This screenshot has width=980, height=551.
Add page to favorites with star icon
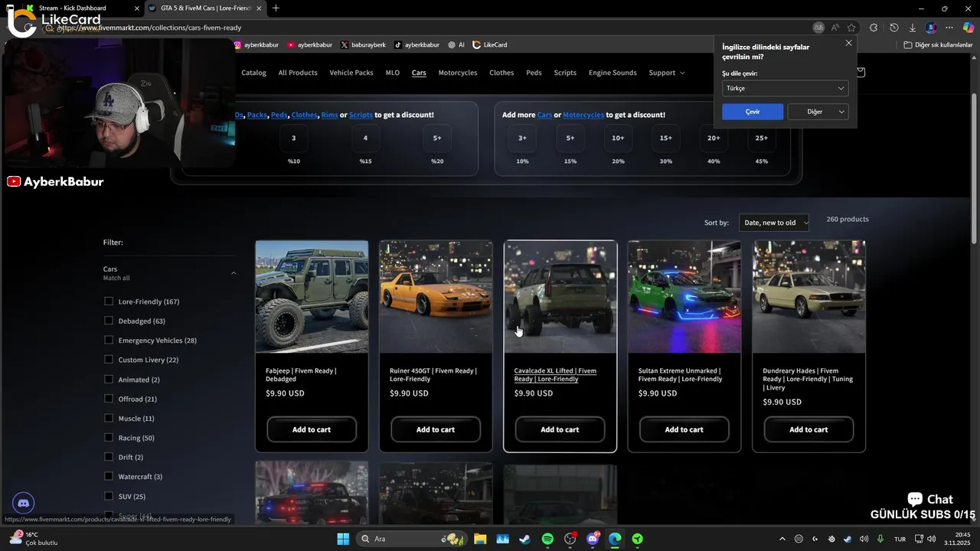coord(851,28)
